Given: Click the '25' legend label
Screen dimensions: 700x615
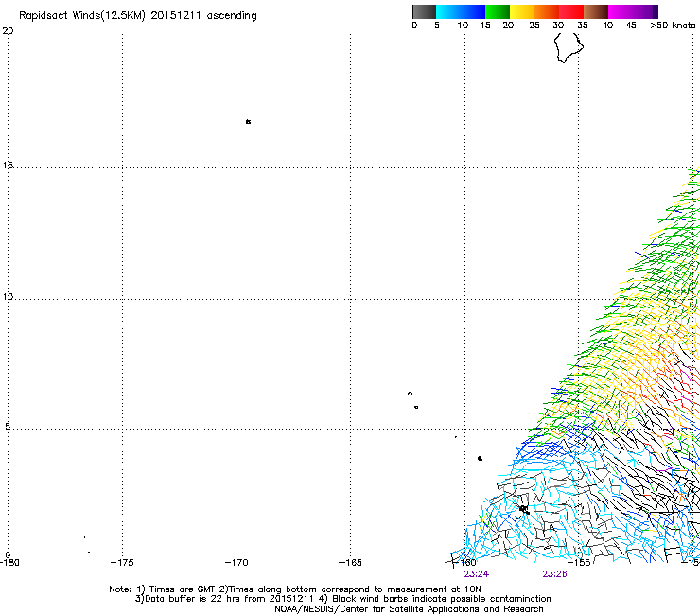Looking at the screenshot, I should (534, 26).
